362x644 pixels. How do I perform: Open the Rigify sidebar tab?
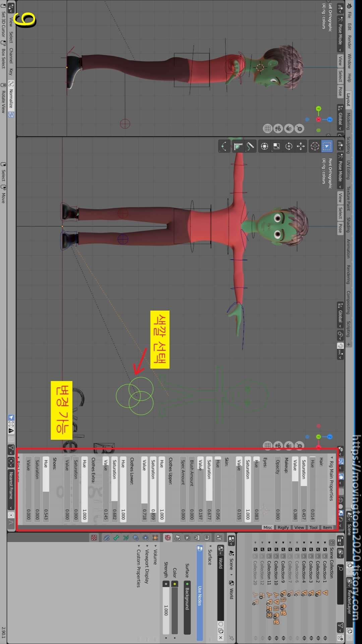tap(283, 527)
